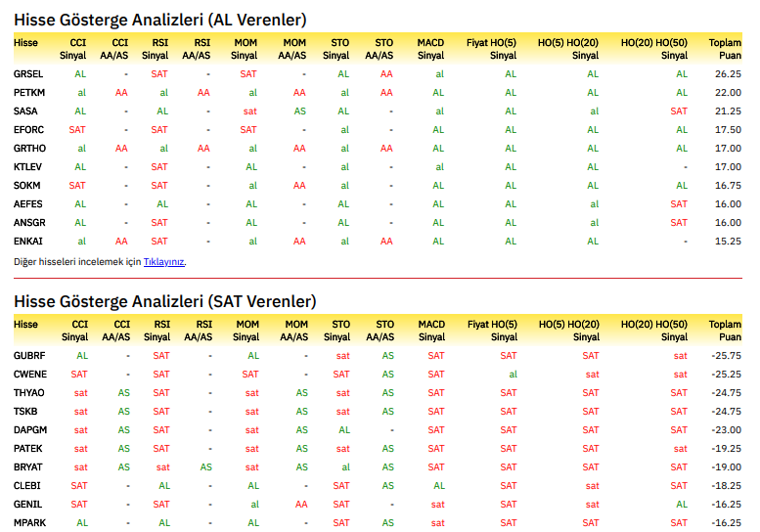This screenshot has height=532, width=760.
Task: Select AEFES stock row name
Action: tap(28, 204)
